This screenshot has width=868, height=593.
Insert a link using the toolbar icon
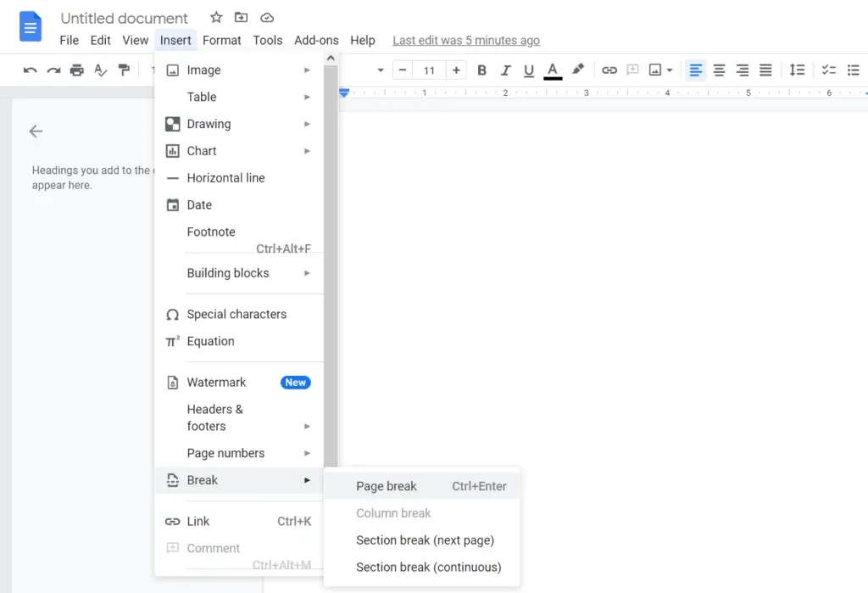click(x=609, y=70)
